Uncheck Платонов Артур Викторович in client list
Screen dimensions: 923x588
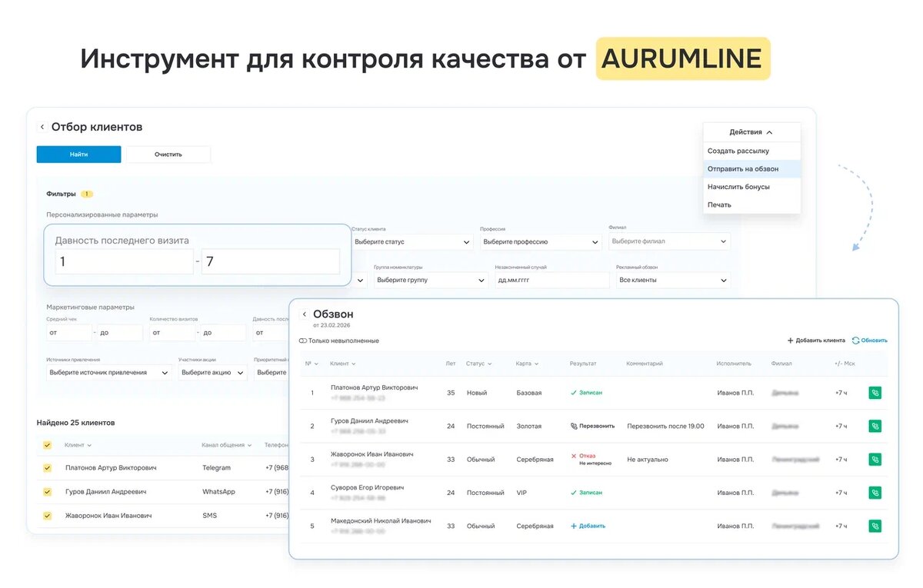point(48,468)
